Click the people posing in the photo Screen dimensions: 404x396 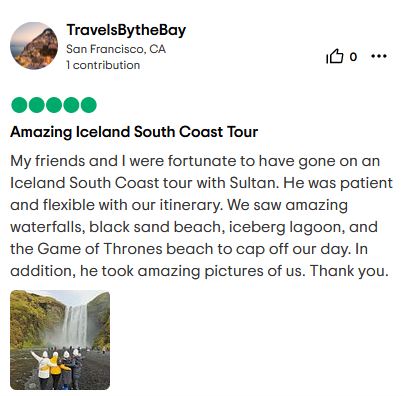pos(57,368)
